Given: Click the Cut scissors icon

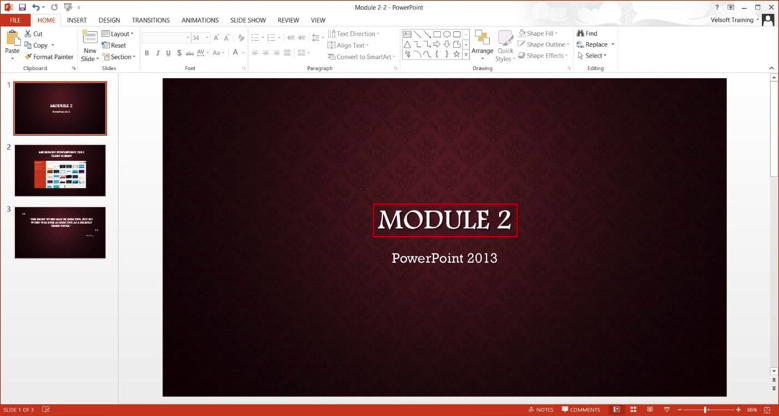Looking at the screenshot, I should pyautogui.click(x=28, y=34).
